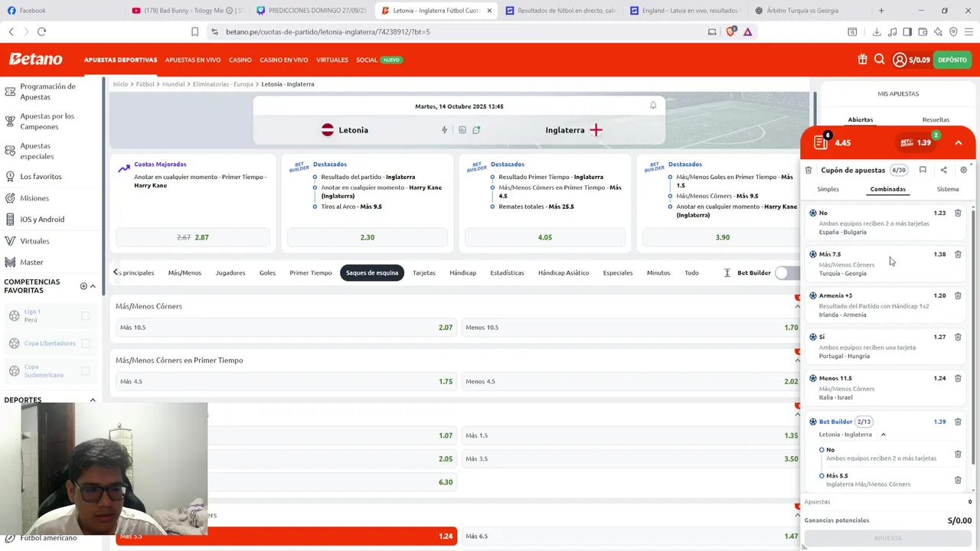Collapse the Deportes section
This screenshot has height=551, width=980.
point(93,400)
